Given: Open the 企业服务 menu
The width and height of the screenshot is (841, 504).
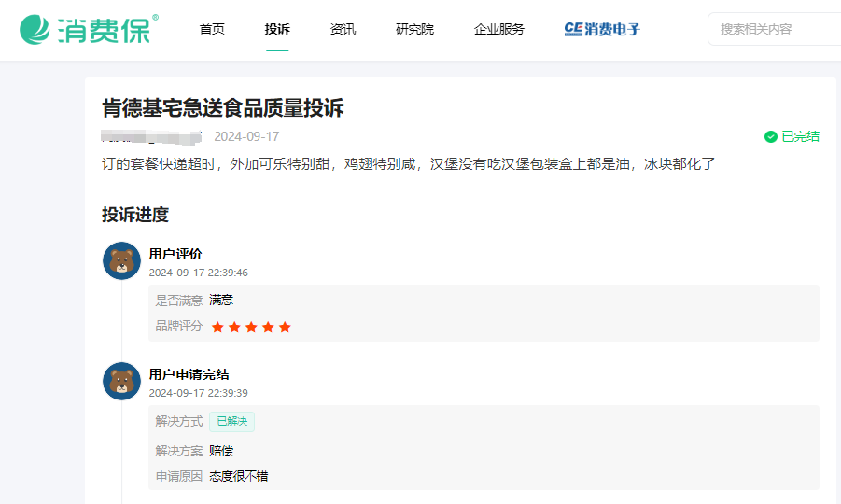Looking at the screenshot, I should 498,29.
